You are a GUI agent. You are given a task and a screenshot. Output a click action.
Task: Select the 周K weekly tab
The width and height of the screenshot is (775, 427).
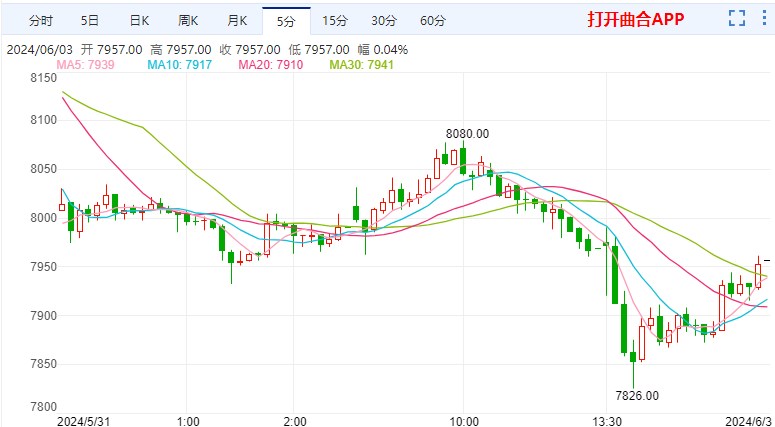[x=188, y=20]
